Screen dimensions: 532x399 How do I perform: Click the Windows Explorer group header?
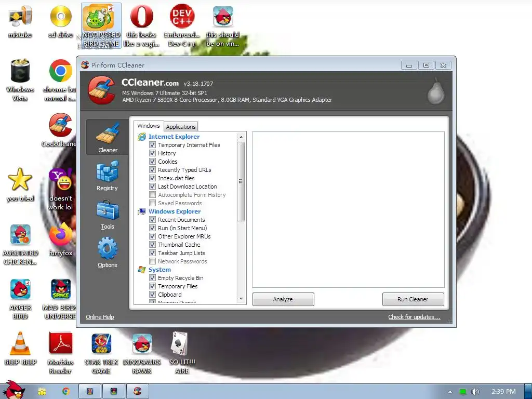(x=175, y=211)
